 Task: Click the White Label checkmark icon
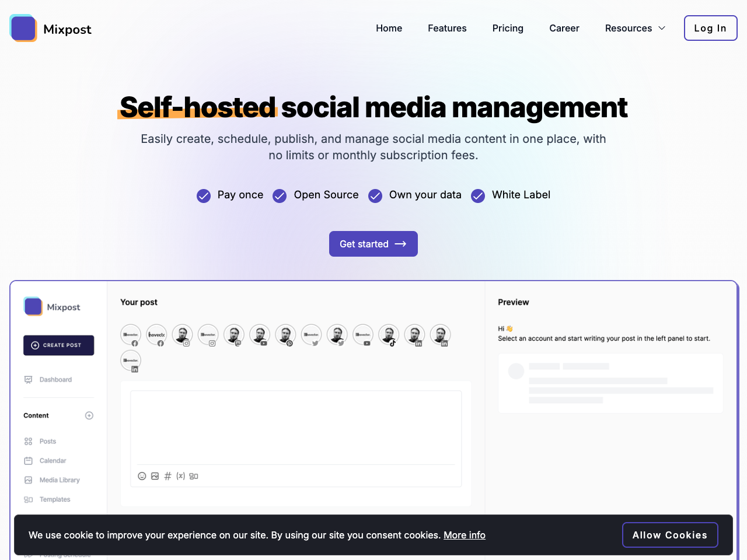(x=478, y=195)
